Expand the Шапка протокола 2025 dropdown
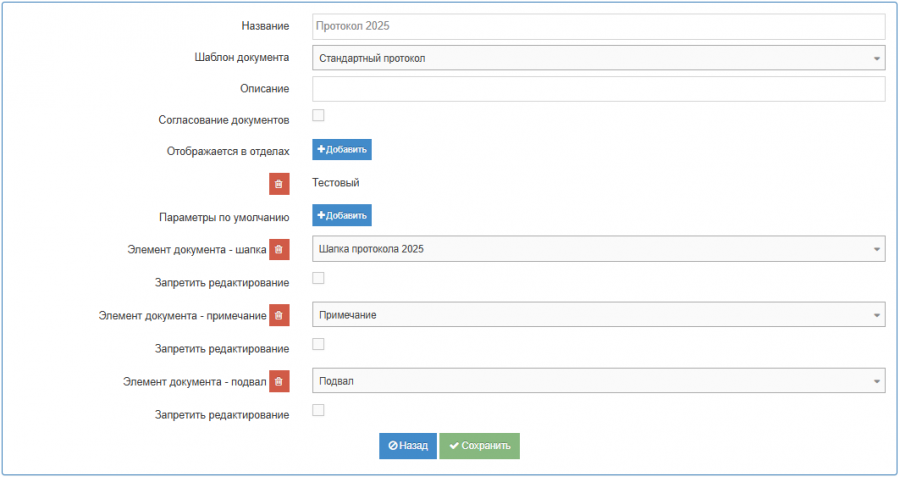Screen dimensions: 900x477 click(x=598, y=249)
